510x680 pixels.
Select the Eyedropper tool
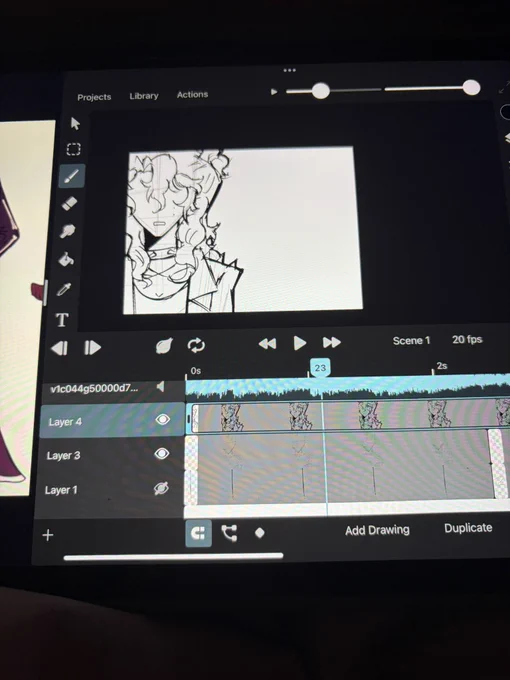pos(64,289)
